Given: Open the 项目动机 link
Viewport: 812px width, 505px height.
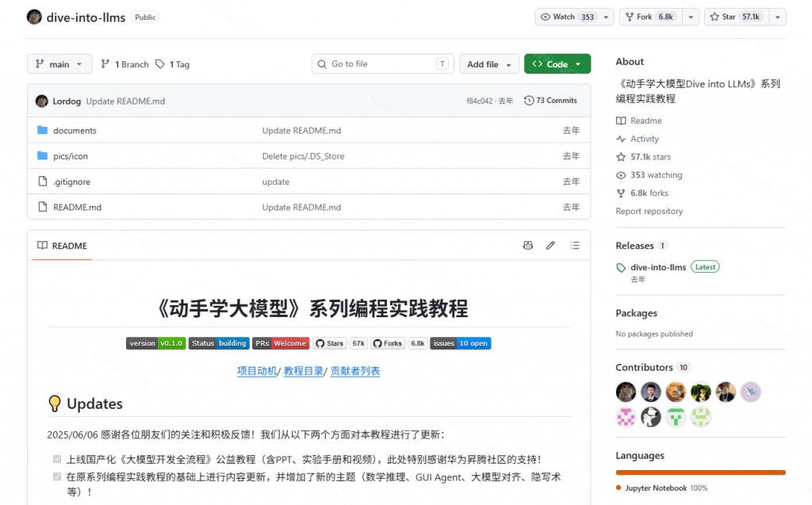Looking at the screenshot, I should [x=257, y=371].
